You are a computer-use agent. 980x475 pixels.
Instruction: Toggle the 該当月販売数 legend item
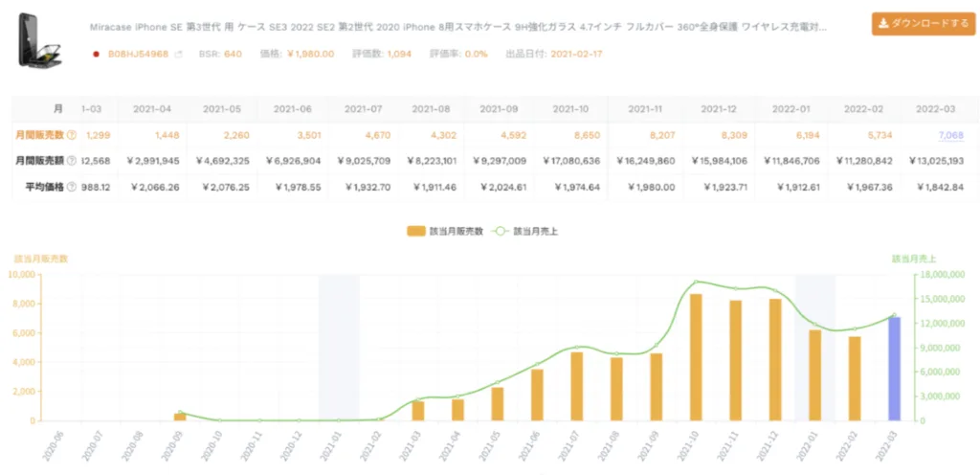pos(445,231)
